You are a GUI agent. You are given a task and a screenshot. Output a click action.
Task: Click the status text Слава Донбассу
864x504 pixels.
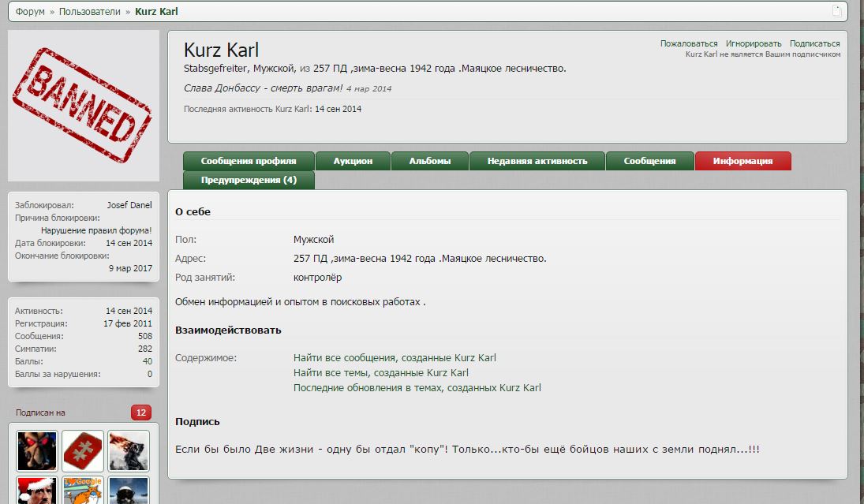pyautogui.click(x=263, y=88)
